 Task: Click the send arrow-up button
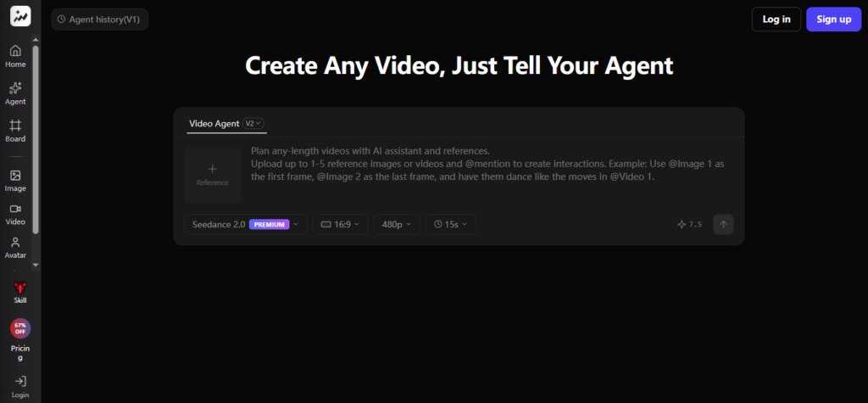(724, 225)
